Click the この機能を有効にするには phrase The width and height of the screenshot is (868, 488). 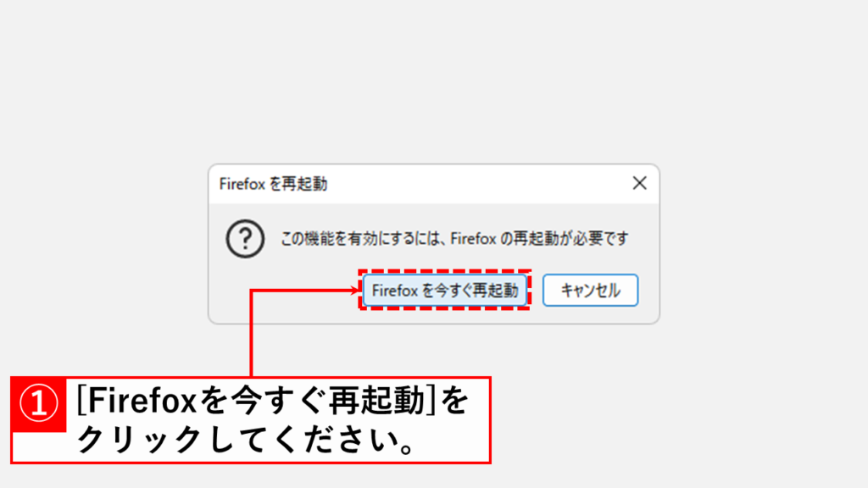[360, 238]
